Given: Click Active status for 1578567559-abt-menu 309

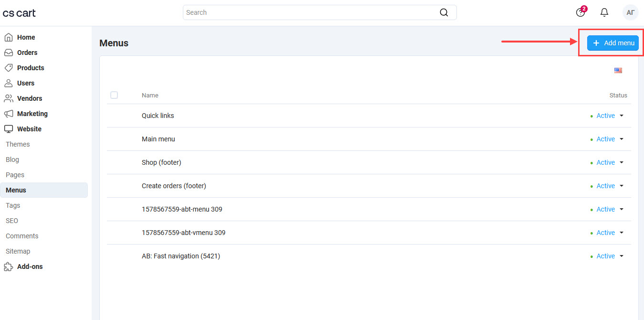Looking at the screenshot, I should click(x=605, y=209).
